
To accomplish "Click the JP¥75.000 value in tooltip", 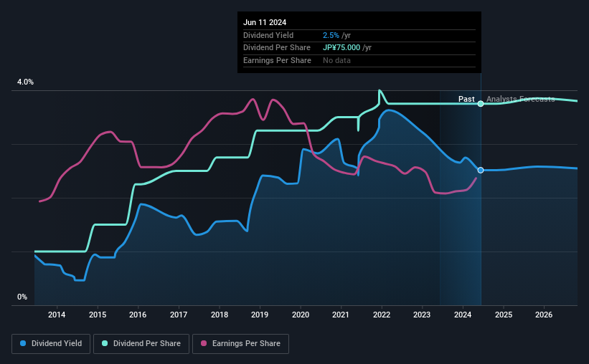I will (x=341, y=48).
